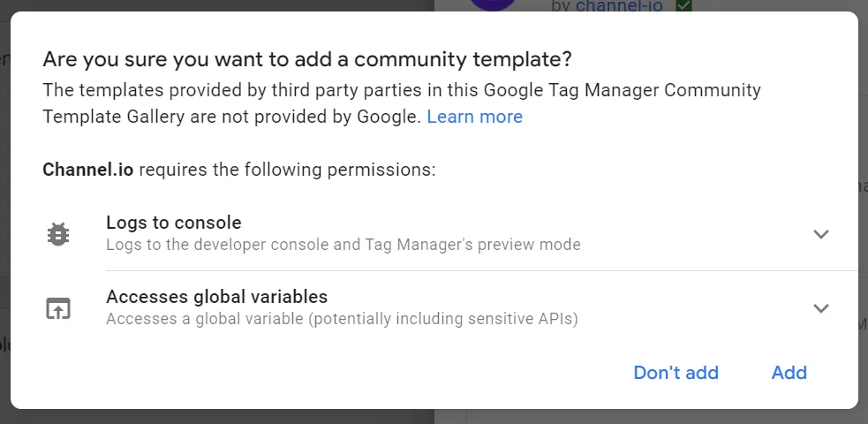Open the channel-io author link
Screen dimensions: 868x424
coord(619,6)
